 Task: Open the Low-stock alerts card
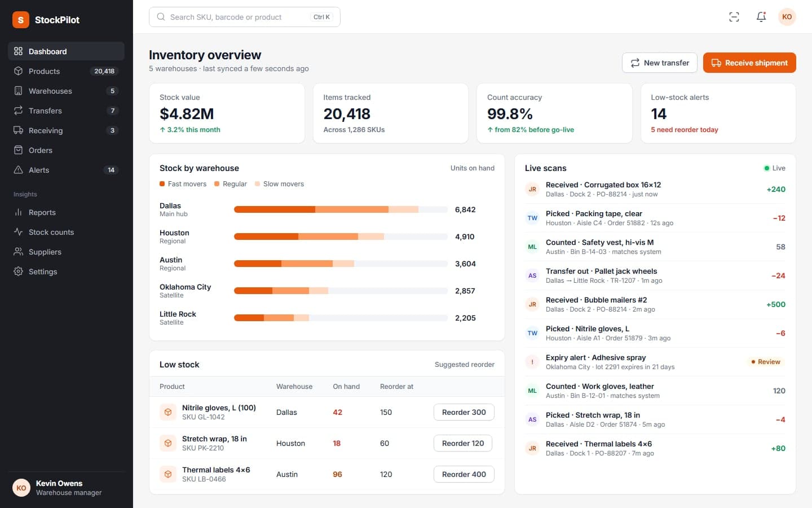click(718, 113)
